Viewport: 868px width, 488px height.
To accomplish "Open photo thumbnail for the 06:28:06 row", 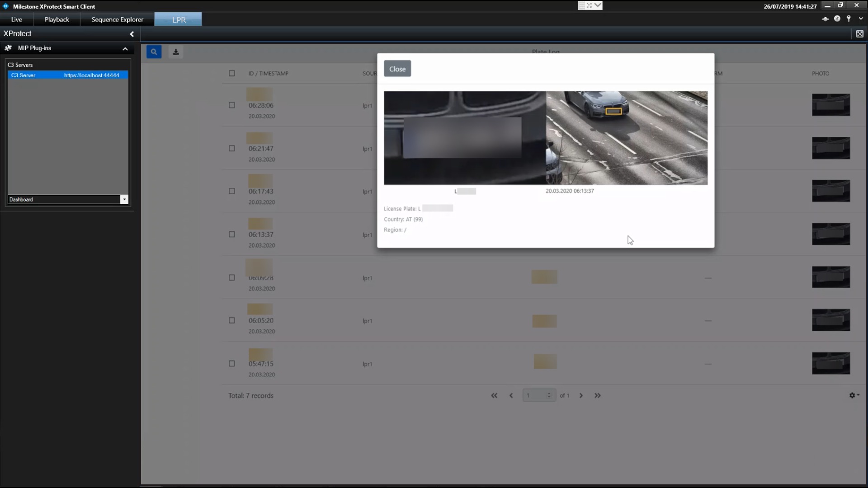I will click(831, 105).
